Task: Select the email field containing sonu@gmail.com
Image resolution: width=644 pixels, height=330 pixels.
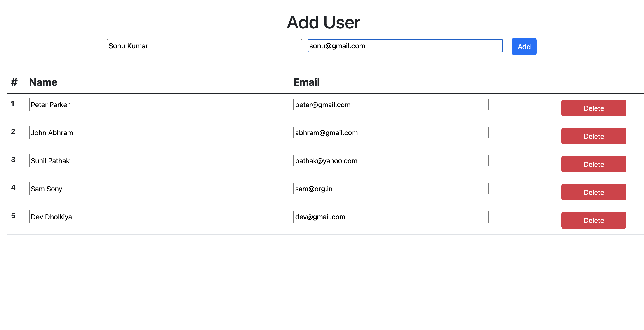Action: point(405,46)
